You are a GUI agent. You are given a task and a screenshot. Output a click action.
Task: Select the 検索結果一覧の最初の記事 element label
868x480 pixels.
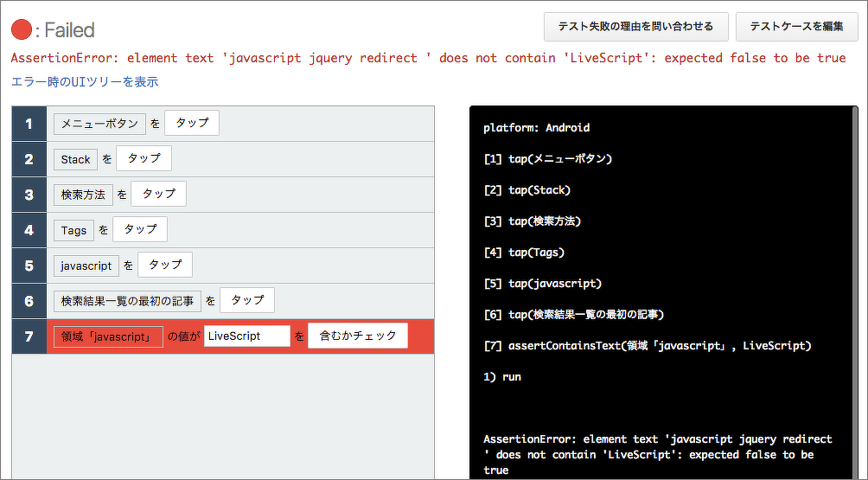pos(127,301)
